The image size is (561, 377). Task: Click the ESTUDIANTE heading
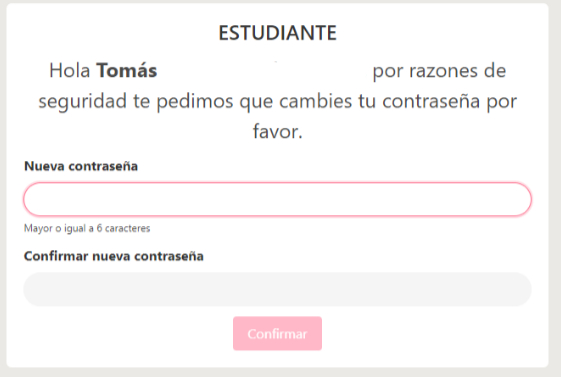point(278,33)
